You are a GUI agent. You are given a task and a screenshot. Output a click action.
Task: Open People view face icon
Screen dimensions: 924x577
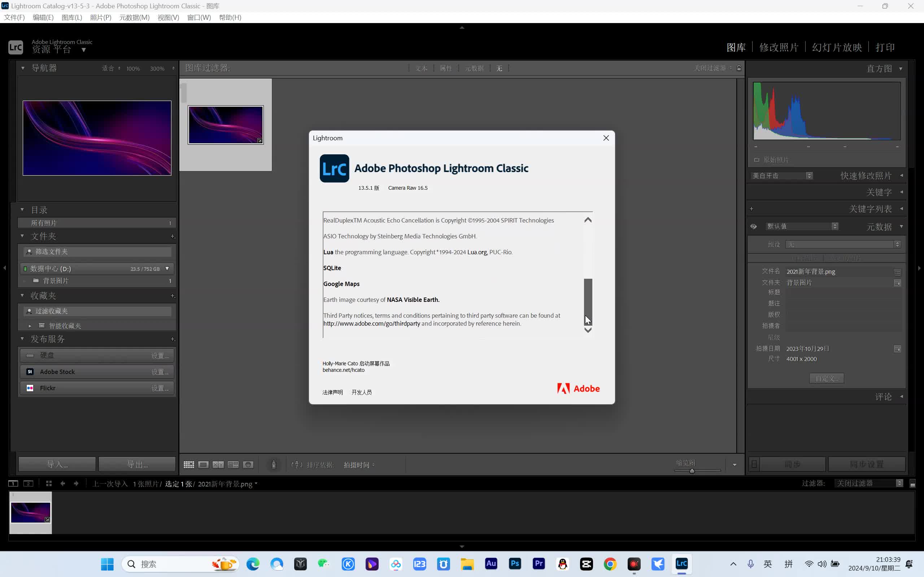point(248,464)
